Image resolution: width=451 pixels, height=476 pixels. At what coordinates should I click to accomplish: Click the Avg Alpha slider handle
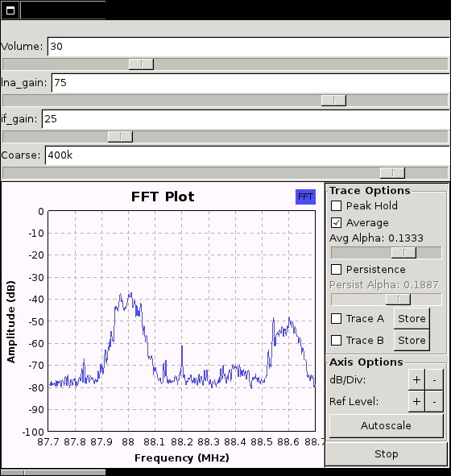(x=403, y=253)
